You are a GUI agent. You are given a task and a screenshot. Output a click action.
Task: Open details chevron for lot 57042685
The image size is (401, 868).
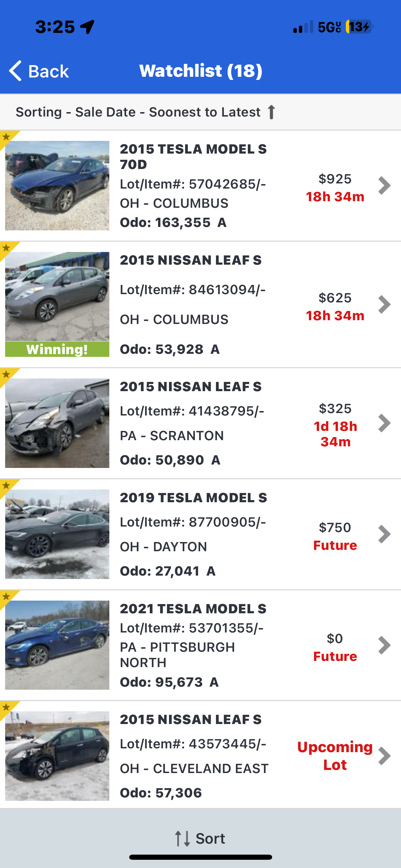click(x=384, y=186)
